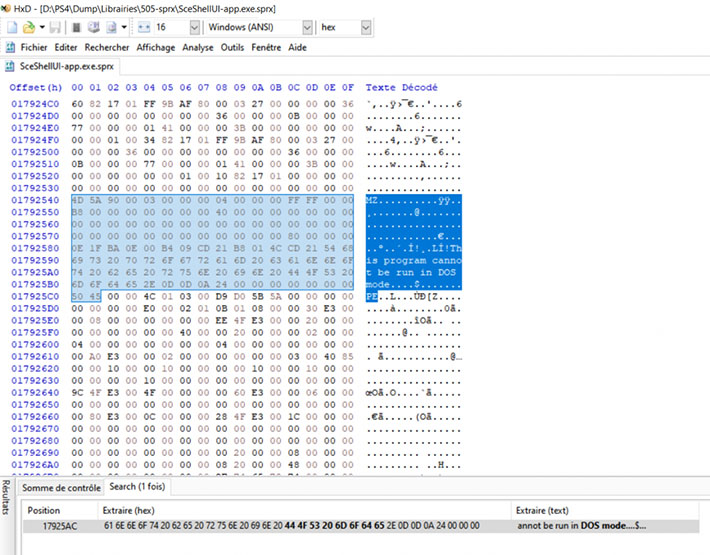
Task: Open the Editer menu
Action: (66, 47)
